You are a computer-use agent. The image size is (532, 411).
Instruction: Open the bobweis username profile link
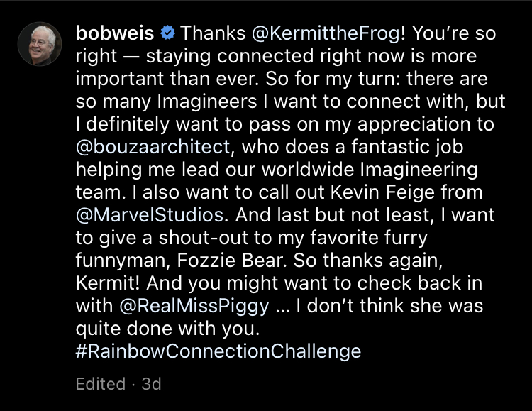[x=115, y=33]
